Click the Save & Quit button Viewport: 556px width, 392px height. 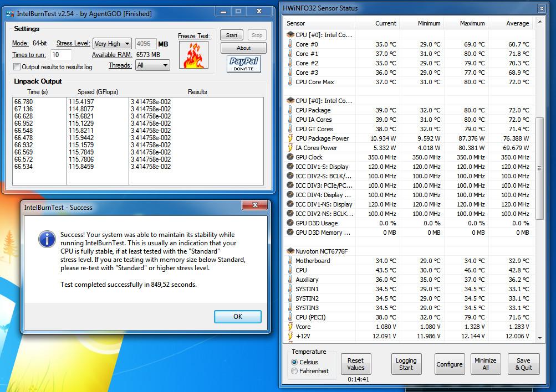523,364
